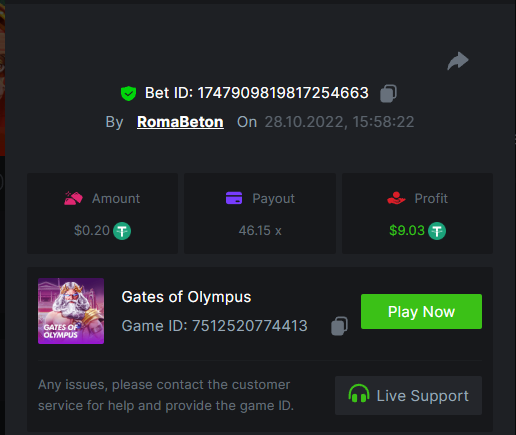Select the Bet ID number text

[283, 93]
